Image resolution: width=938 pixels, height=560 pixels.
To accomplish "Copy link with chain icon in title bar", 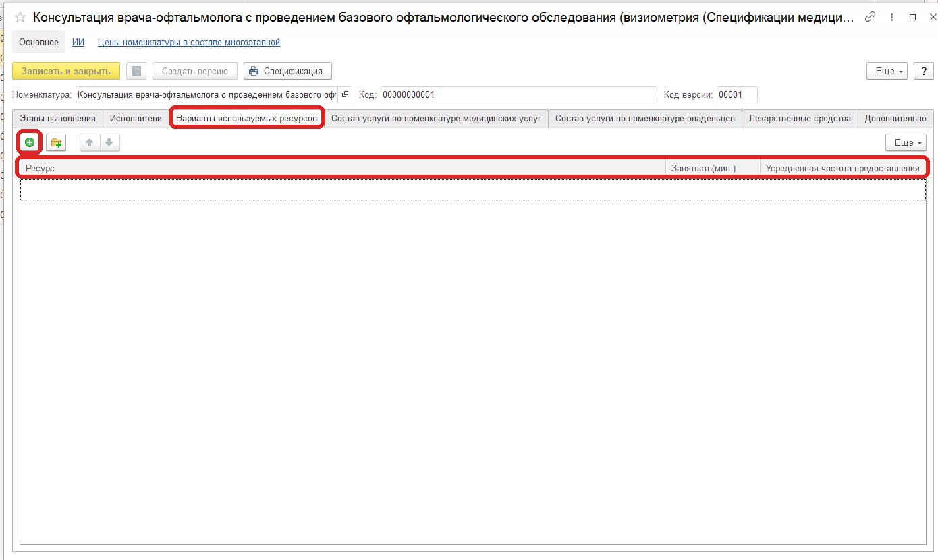I will [871, 17].
